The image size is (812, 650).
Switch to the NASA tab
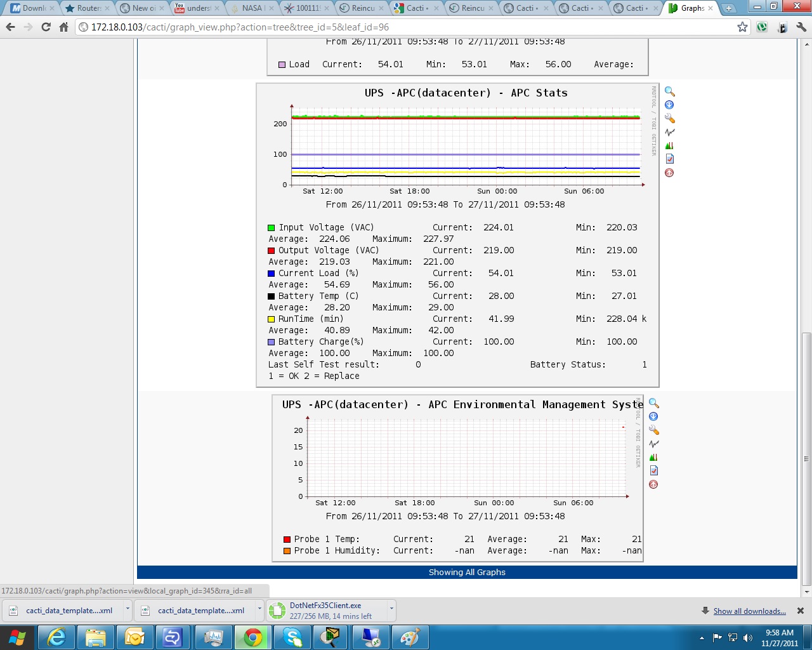point(252,8)
